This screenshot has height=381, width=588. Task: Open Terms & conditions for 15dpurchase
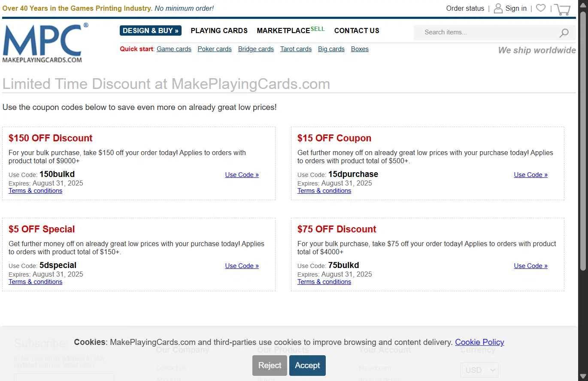coord(324,191)
